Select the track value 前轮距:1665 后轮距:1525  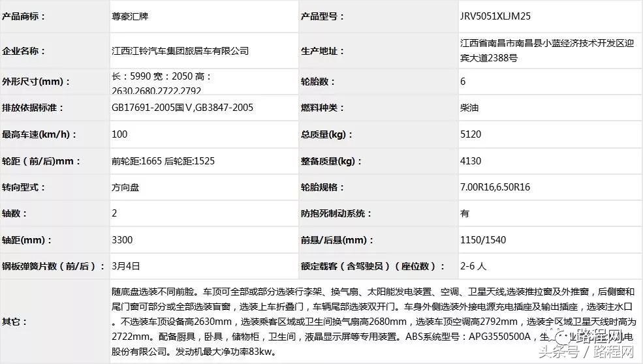point(163,161)
